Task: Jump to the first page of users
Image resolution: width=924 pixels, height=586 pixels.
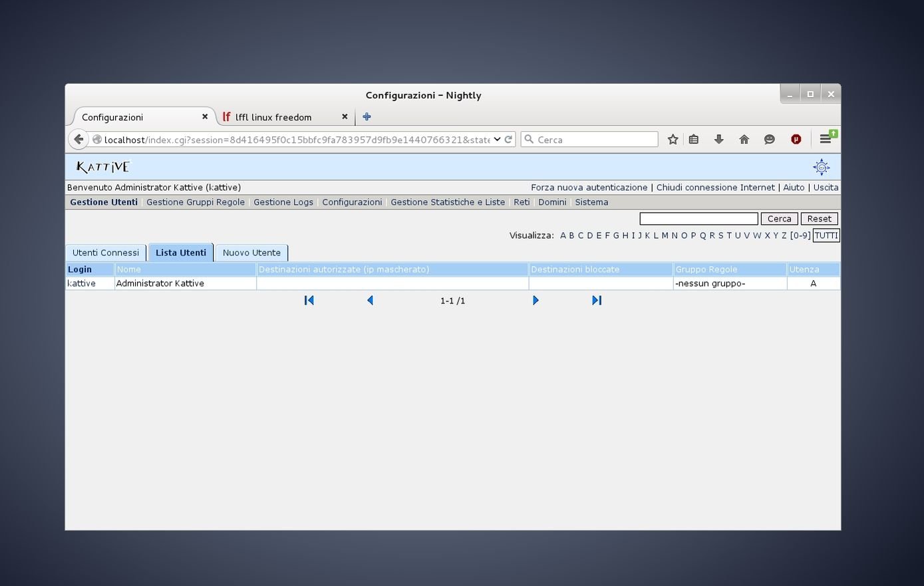Action: point(309,301)
